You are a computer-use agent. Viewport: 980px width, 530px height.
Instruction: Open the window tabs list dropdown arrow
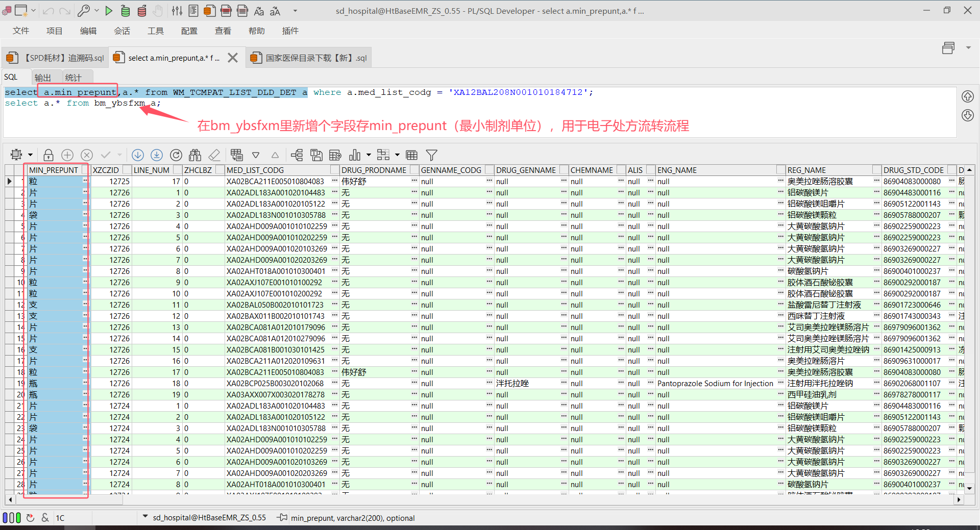coord(968,48)
